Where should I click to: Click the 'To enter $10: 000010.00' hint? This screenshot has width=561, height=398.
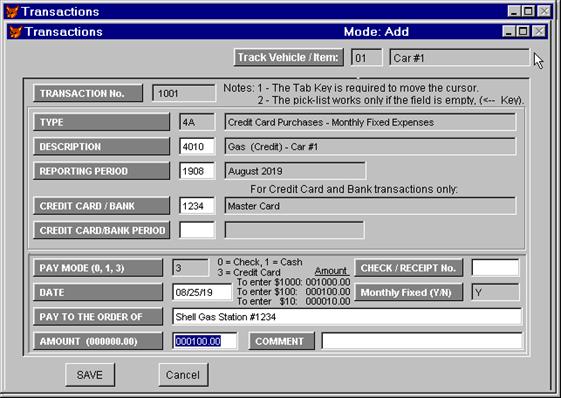coord(293,301)
